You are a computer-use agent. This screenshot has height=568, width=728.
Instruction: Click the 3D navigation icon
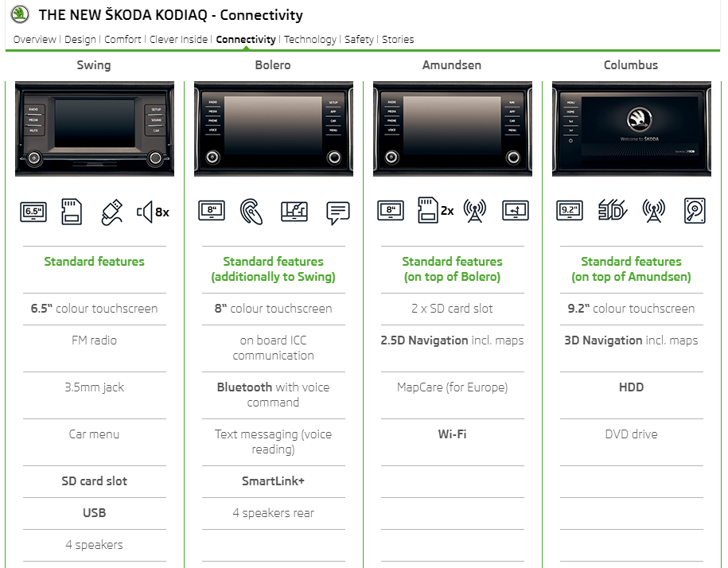[612, 210]
